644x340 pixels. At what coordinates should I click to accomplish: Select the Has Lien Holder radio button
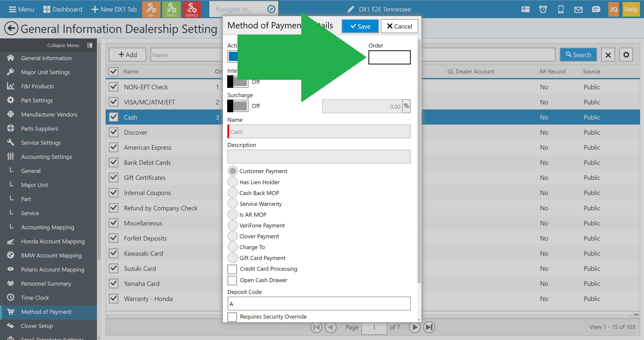232,182
